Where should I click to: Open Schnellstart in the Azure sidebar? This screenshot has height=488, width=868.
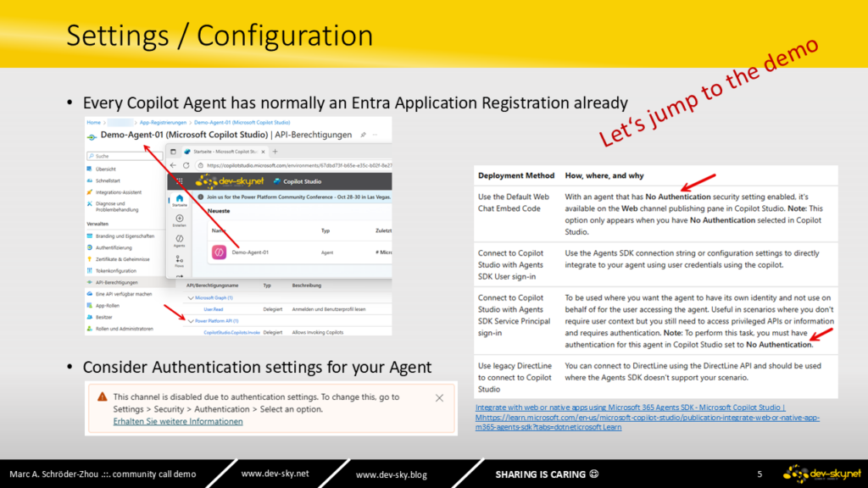click(x=108, y=181)
